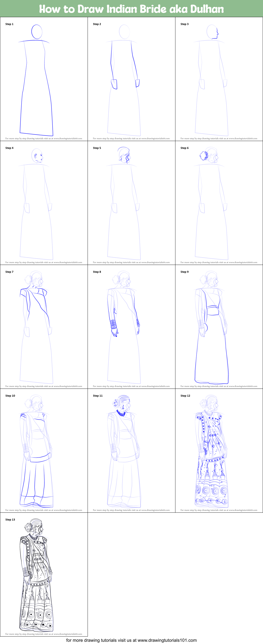This screenshot has height=644, width=263.
Task: Open the Step 13 final bride drawing
Action: [x=36, y=575]
